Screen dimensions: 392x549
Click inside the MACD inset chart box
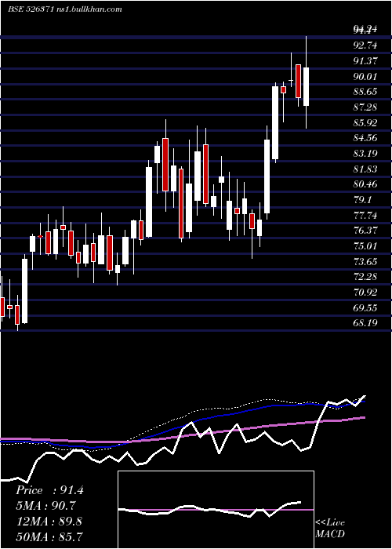[x=216, y=510]
